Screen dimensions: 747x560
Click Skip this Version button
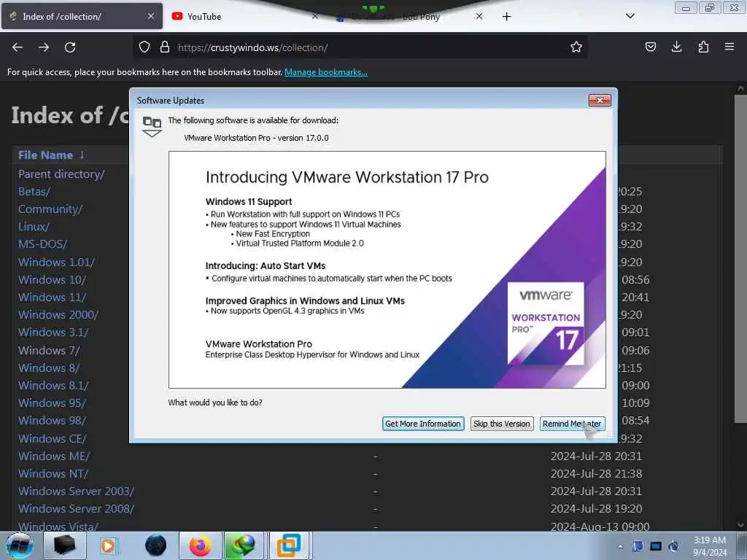click(502, 424)
